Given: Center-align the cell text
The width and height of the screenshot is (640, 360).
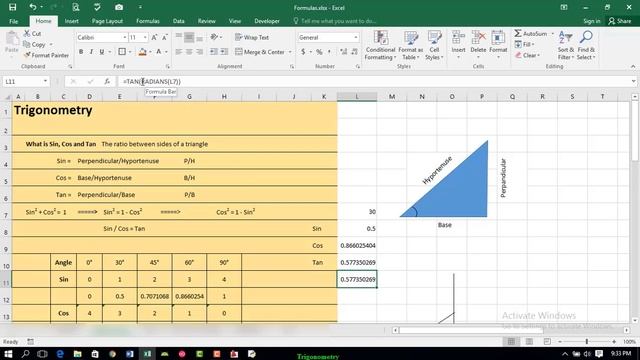Looking at the screenshot, I should coord(189,52).
